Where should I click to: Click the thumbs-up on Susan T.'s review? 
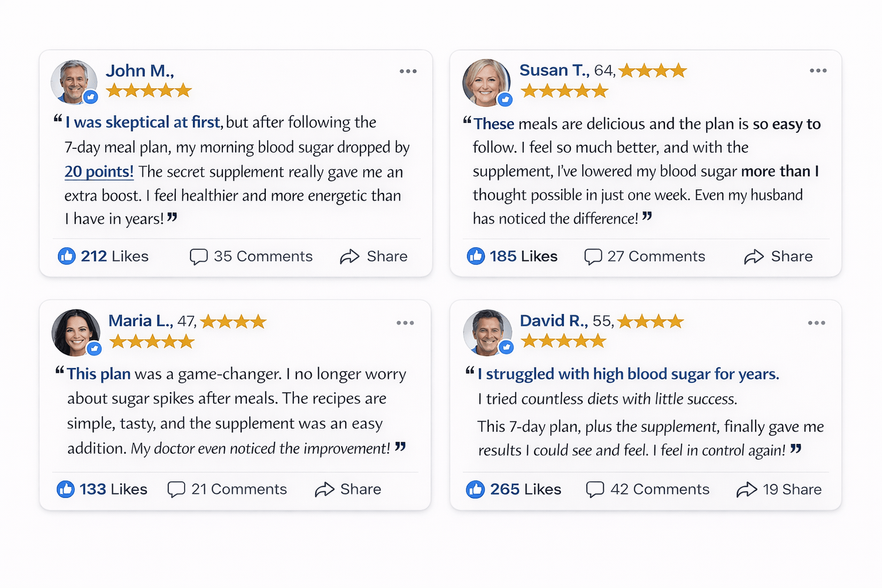(x=476, y=256)
